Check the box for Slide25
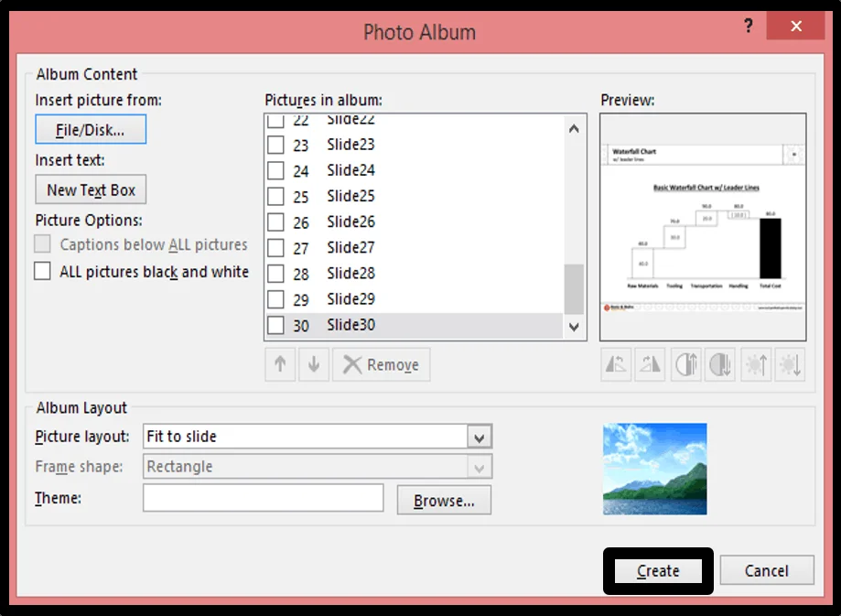 pos(275,197)
